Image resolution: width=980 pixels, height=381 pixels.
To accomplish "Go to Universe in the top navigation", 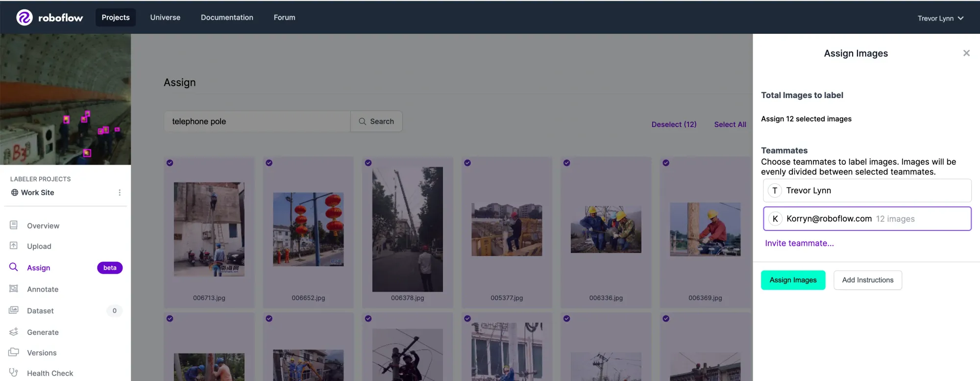I will (x=165, y=17).
